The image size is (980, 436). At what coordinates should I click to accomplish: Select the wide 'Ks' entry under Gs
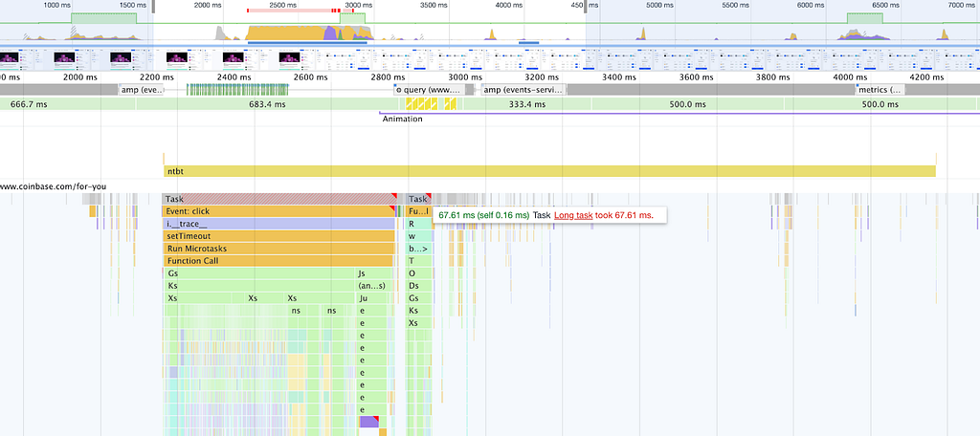coord(258,286)
